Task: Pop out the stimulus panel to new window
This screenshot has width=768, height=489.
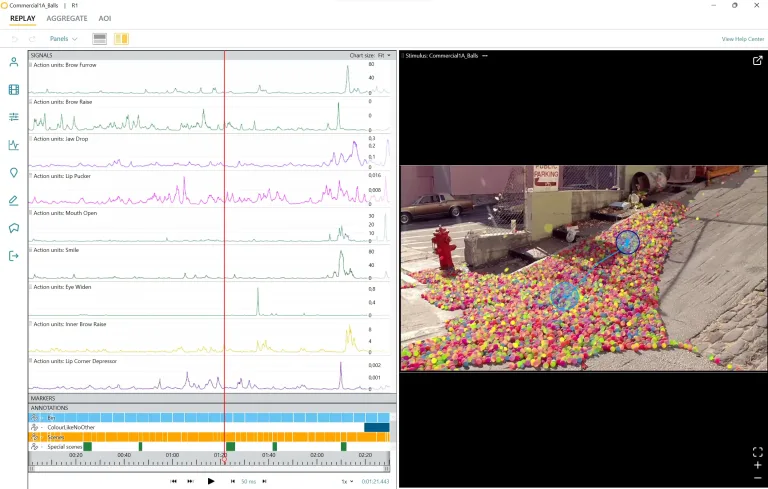Action: pyautogui.click(x=757, y=61)
